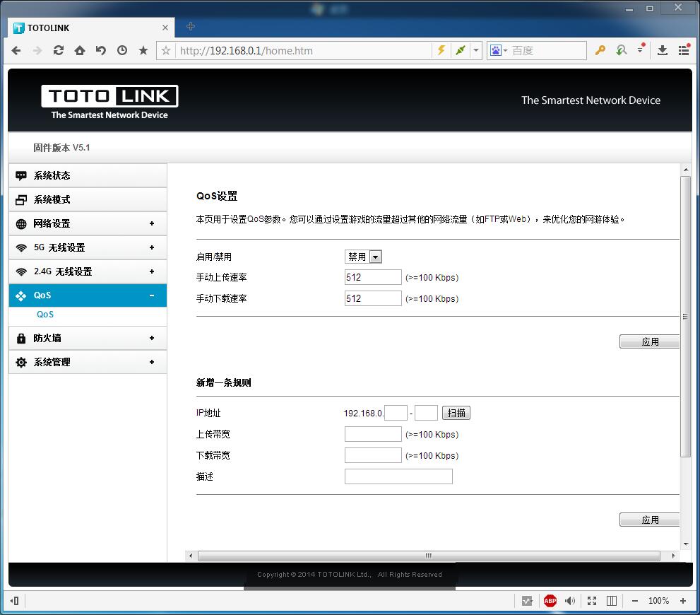The height and width of the screenshot is (615, 700).
Task: Bookmark this page with address bar star
Action: point(165,50)
